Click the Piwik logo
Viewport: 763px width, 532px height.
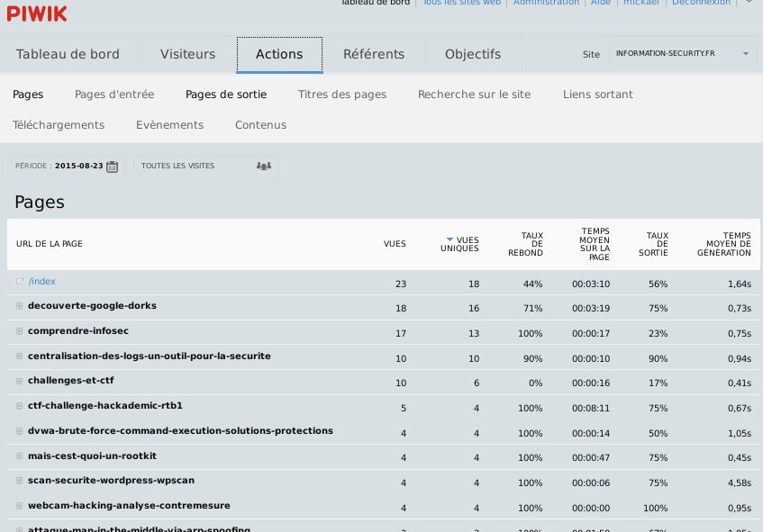tap(38, 13)
